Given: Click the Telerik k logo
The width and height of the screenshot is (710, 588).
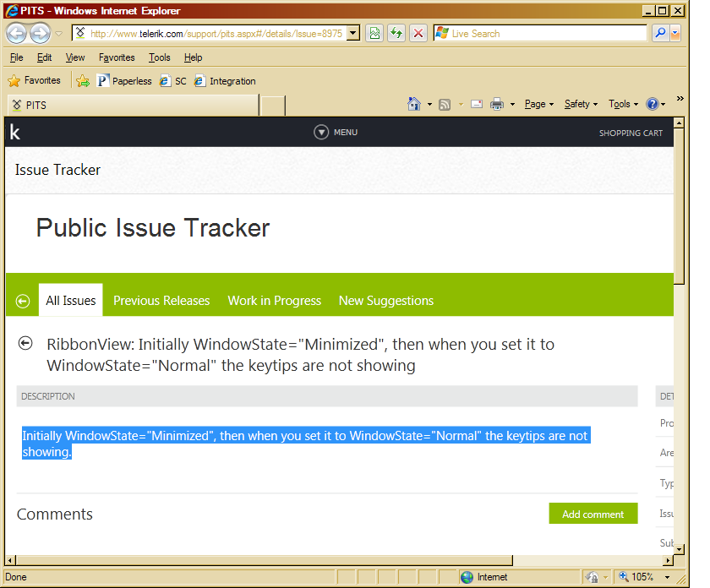Looking at the screenshot, I should click(15, 133).
